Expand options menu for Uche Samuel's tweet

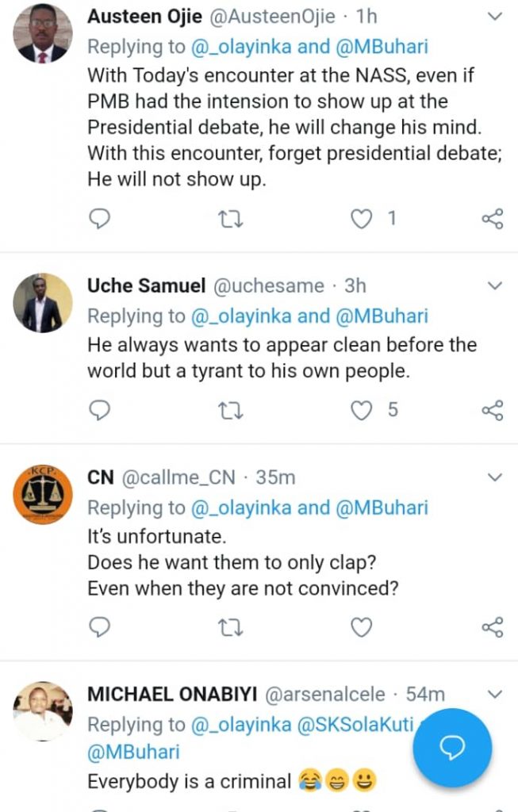click(x=495, y=285)
